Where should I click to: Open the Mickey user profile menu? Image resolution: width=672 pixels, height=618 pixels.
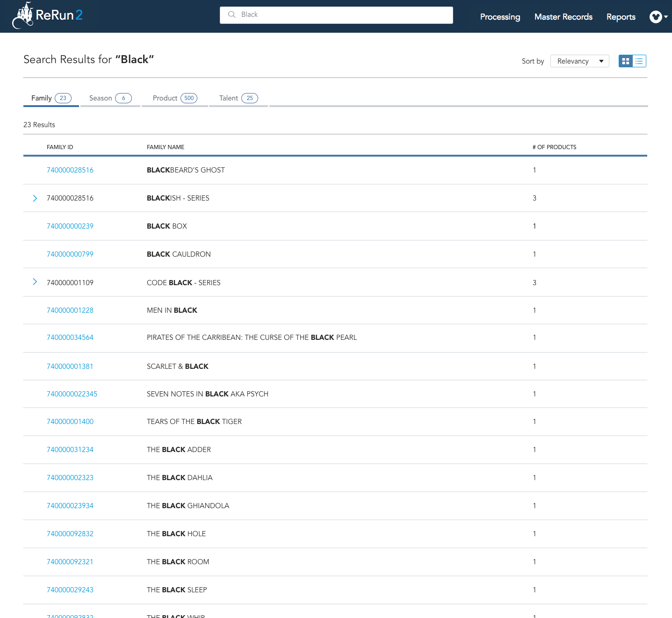coord(658,17)
